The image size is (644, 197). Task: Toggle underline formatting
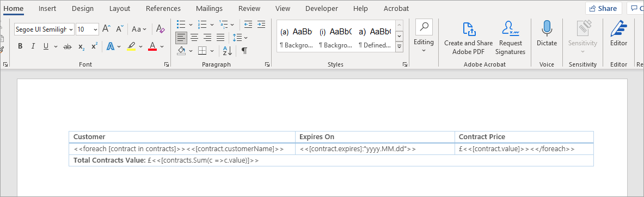pyautogui.click(x=46, y=46)
